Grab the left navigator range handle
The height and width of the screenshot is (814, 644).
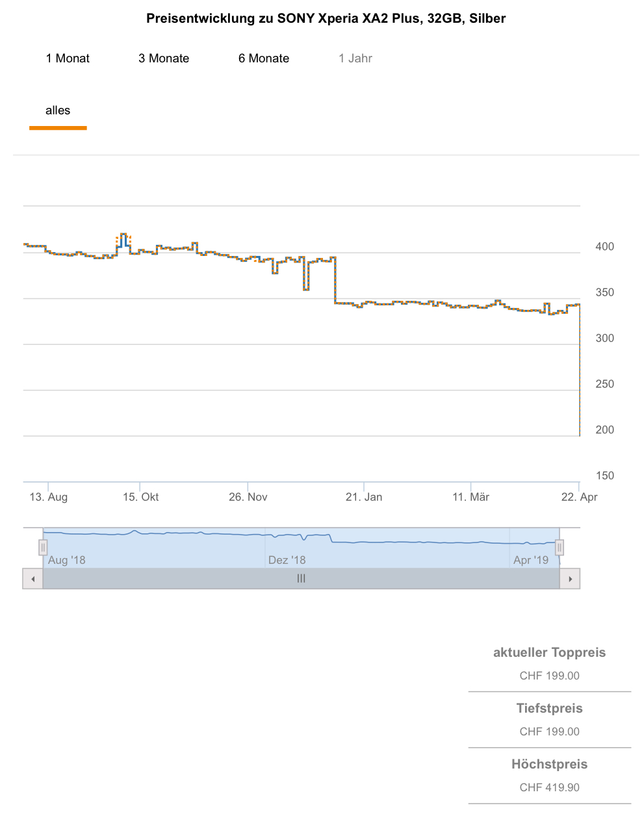coord(43,548)
